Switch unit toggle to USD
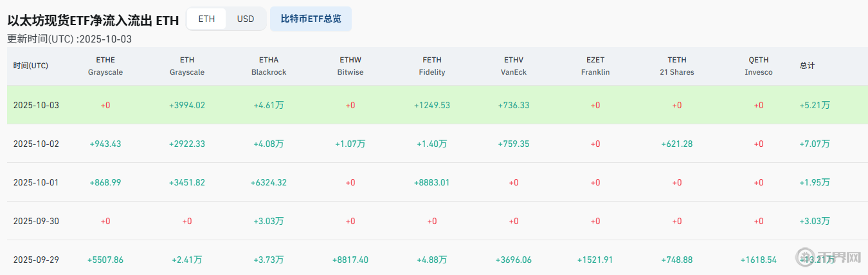The image size is (868, 275). coord(246,19)
